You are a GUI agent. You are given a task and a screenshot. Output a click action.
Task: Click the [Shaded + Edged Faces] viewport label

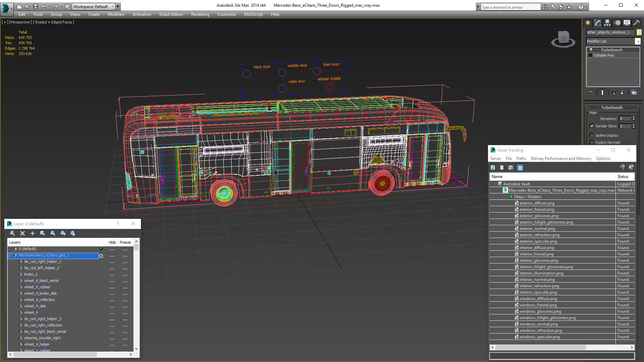(53, 22)
